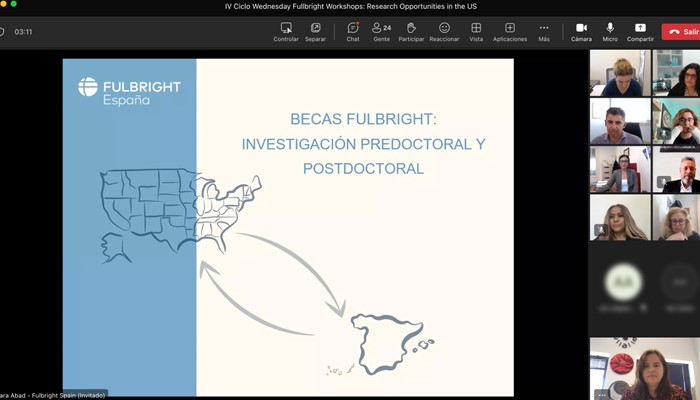The image size is (700, 400).
Task: Open the Chat panel
Action: click(x=353, y=32)
